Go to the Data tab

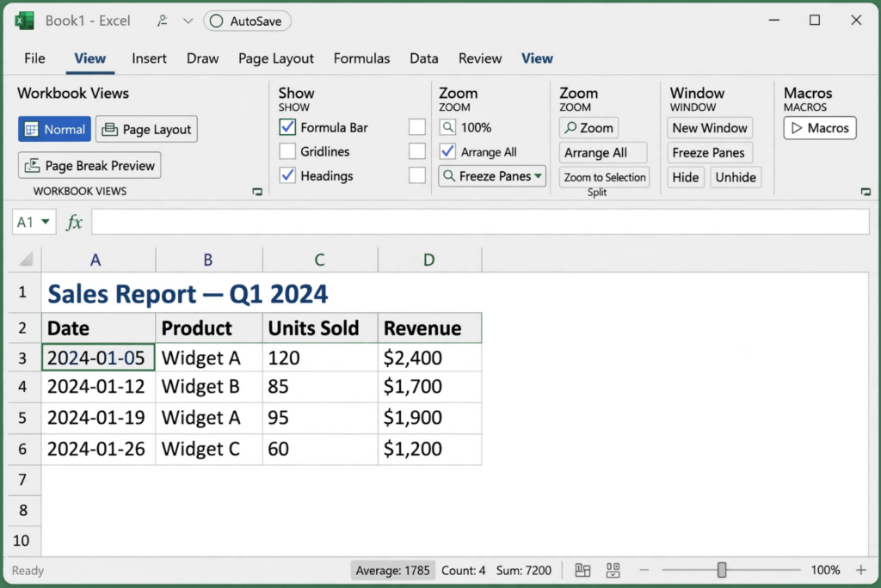click(423, 58)
